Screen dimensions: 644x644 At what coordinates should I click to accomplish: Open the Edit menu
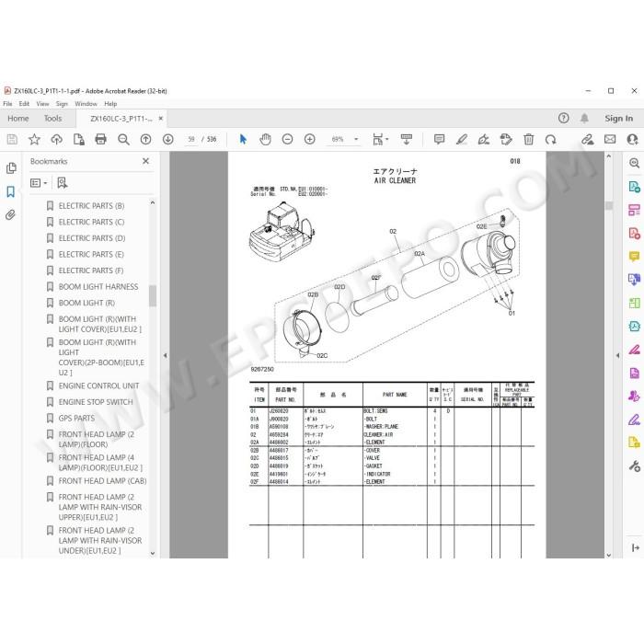24,104
